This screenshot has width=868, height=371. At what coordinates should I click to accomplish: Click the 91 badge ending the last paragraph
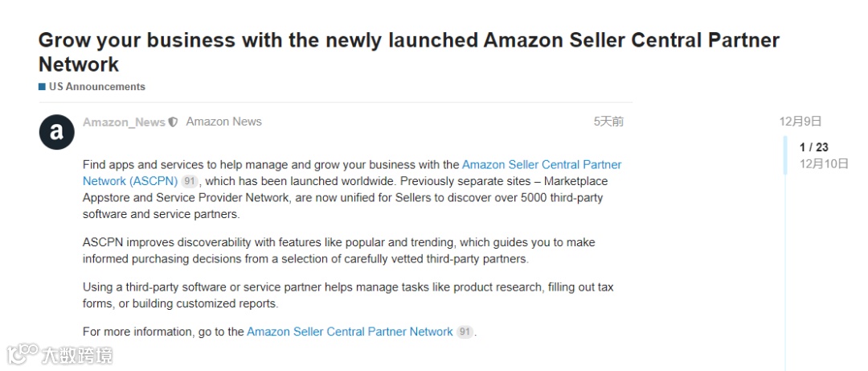tap(465, 332)
